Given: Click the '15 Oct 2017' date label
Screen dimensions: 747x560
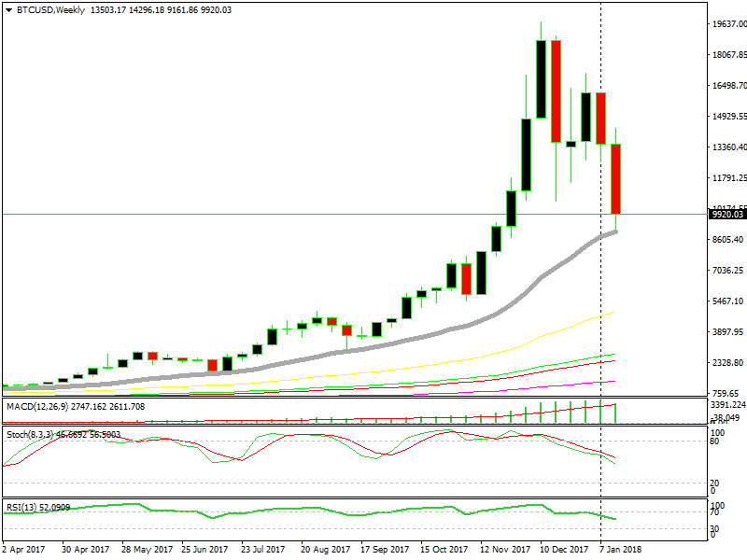Looking at the screenshot, I should click(x=444, y=550).
